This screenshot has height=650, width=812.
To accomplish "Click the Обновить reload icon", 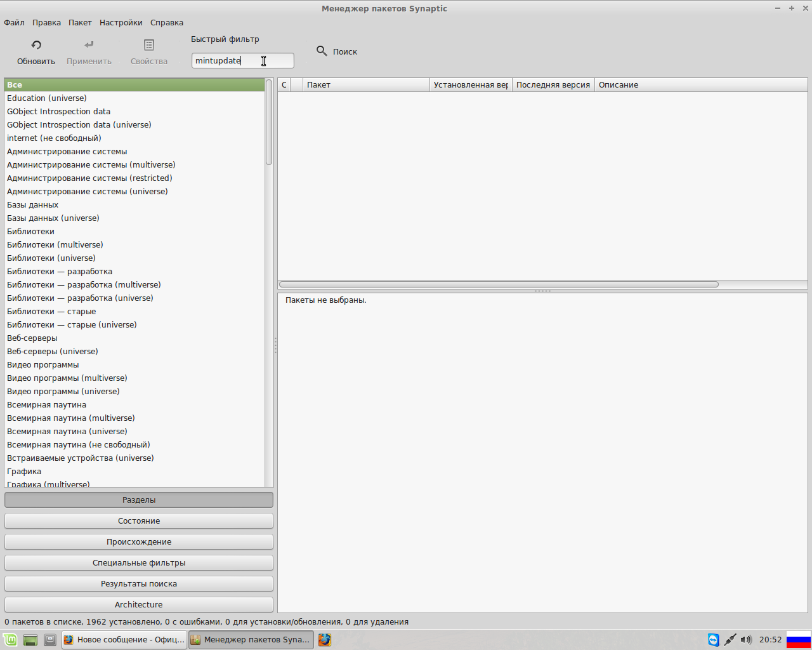I will 36,45.
